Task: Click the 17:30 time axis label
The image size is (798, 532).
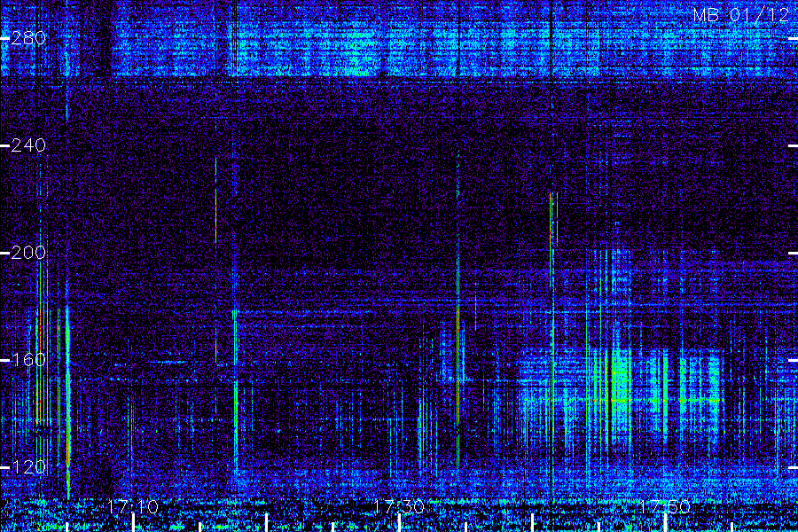Action: 398,506
